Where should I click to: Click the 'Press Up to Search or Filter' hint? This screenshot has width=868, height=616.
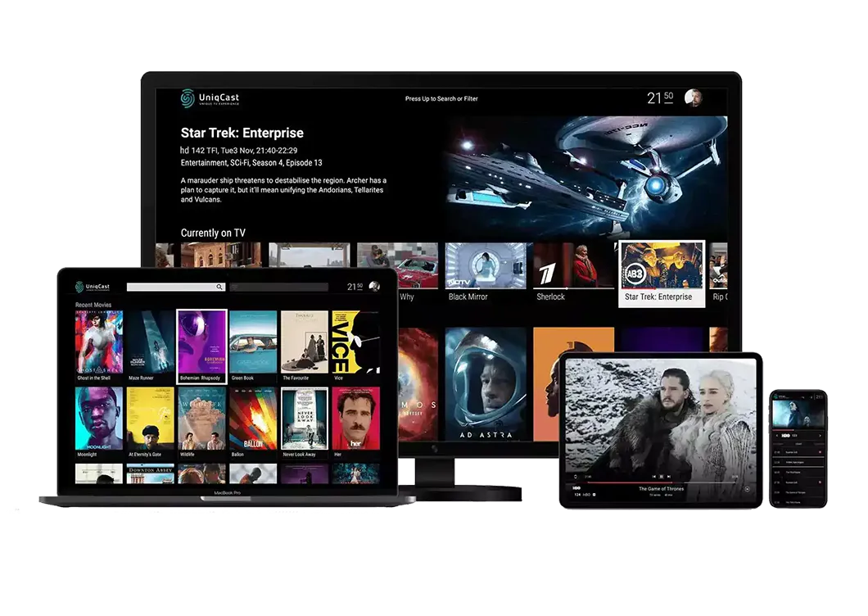[x=441, y=98]
